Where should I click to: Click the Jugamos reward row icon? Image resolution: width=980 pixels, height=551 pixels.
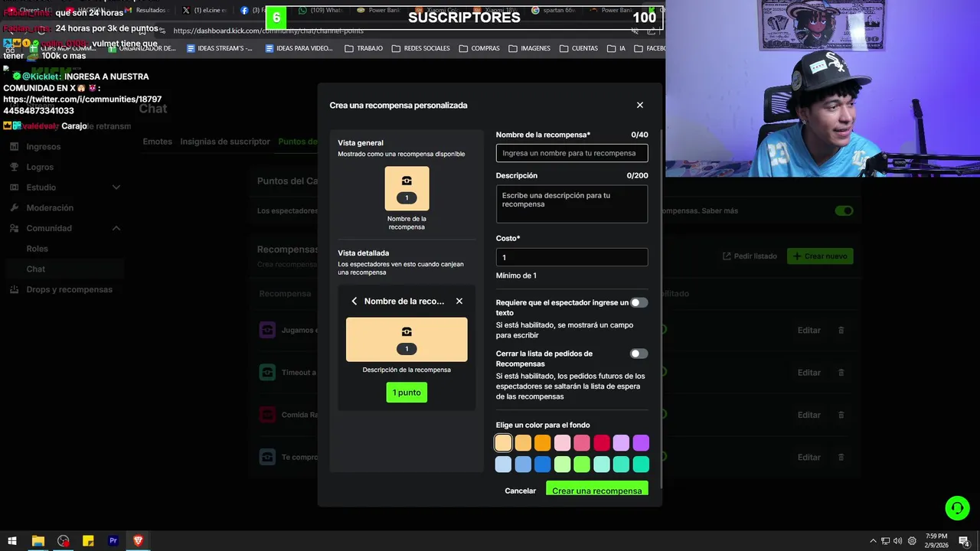pyautogui.click(x=267, y=330)
